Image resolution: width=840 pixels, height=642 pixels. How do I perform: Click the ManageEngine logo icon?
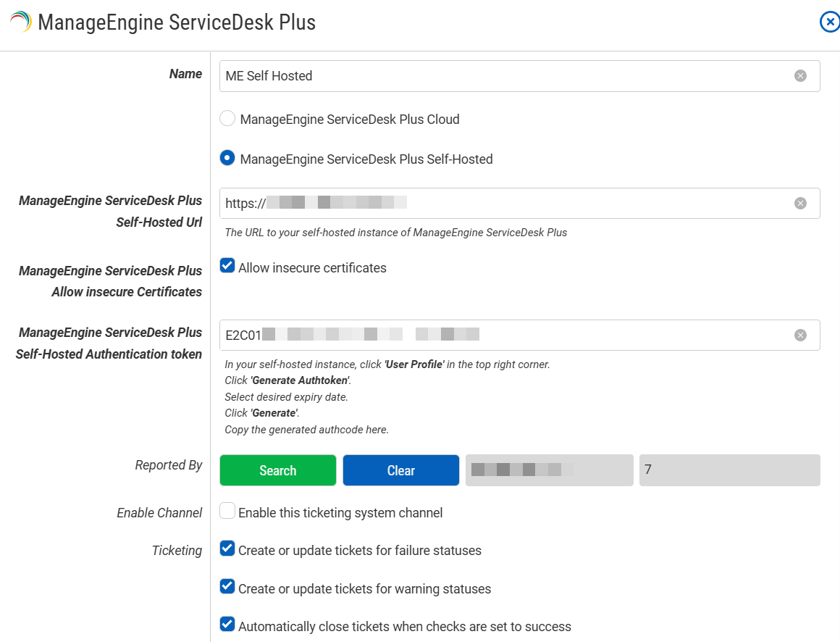pos(21,22)
